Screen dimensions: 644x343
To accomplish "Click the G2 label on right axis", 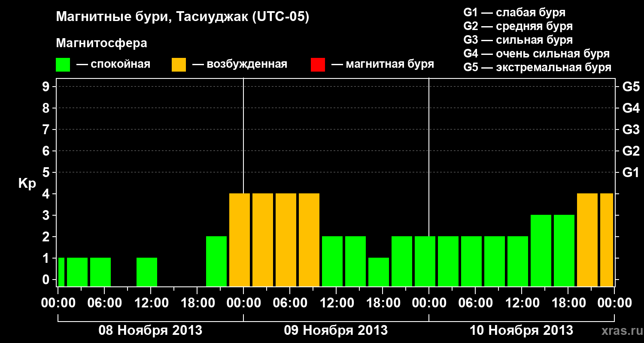I will 631,151.
